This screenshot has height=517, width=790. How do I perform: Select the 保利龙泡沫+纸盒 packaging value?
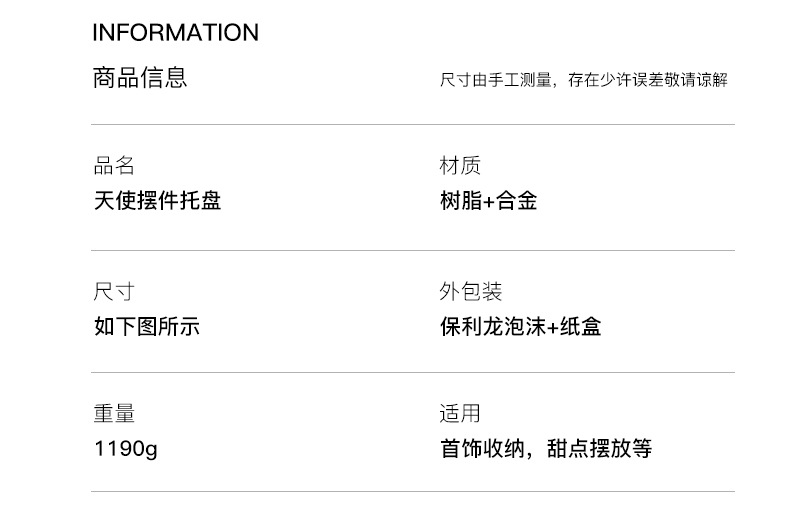[520, 327]
